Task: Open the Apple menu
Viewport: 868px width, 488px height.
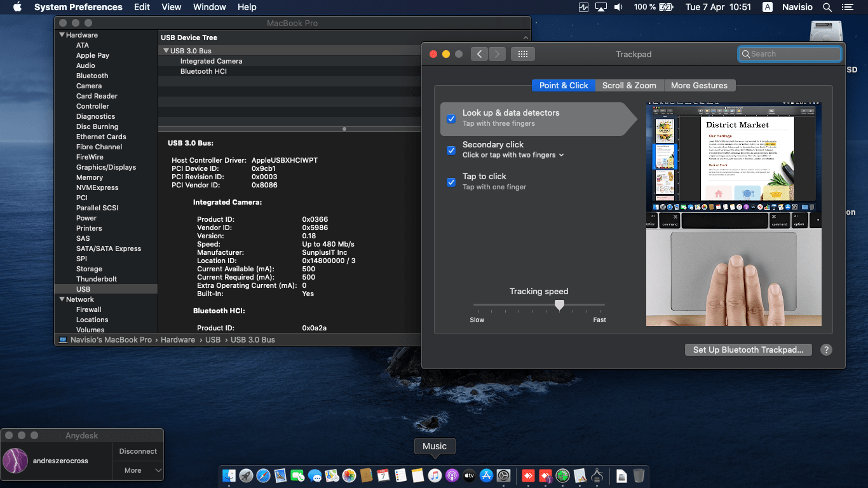Action: (x=17, y=7)
